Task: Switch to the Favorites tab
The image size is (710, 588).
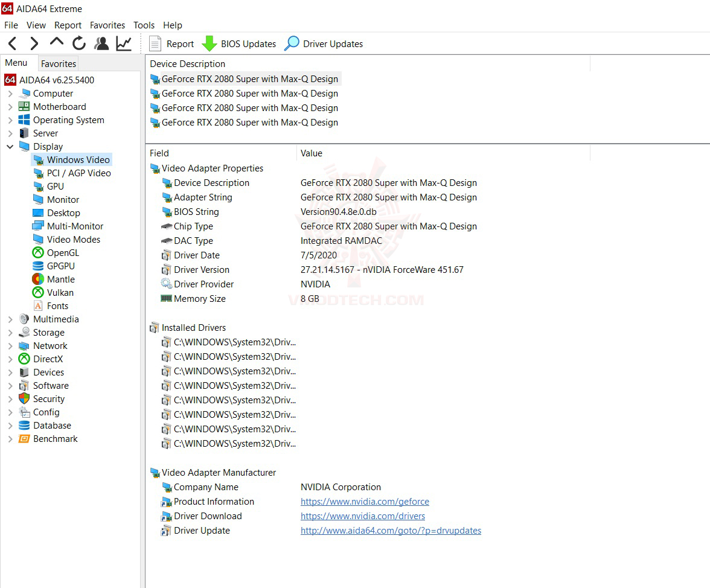Action: [59, 64]
